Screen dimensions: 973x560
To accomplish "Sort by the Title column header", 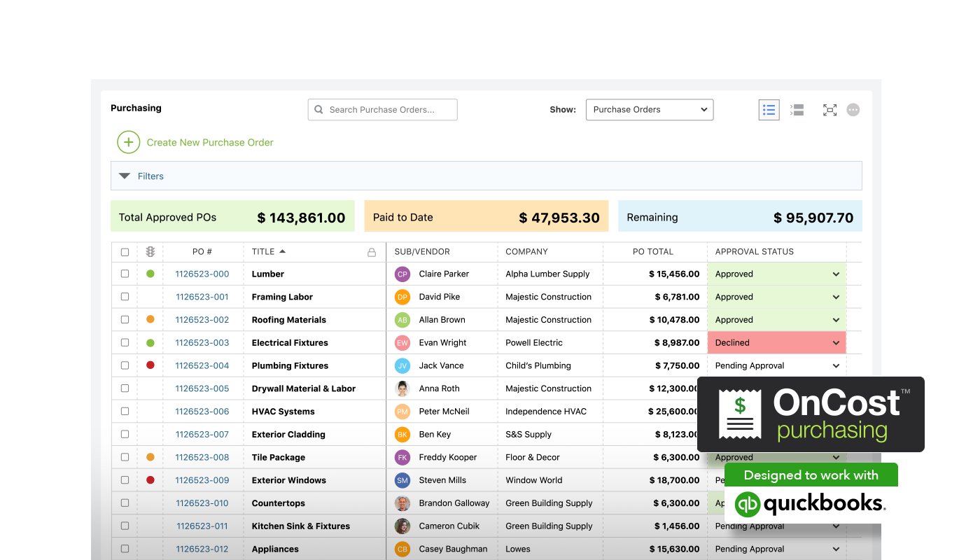I will pyautogui.click(x=264, y=252).
